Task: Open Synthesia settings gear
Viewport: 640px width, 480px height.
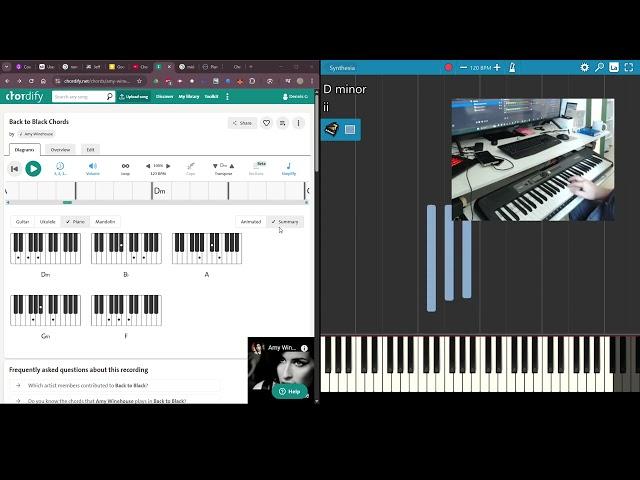Action: (x=584, y=67)
